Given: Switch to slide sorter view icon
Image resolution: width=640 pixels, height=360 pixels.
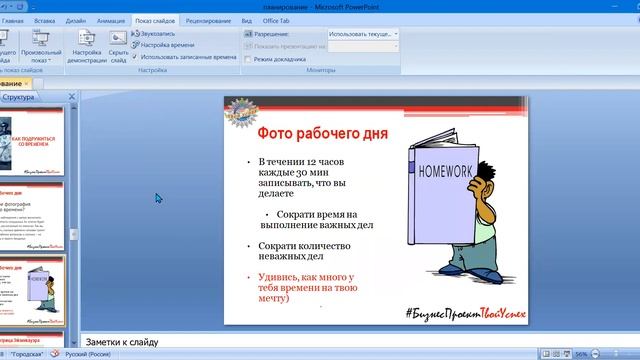Looking at the screenshot, I should tap(556, 354).
